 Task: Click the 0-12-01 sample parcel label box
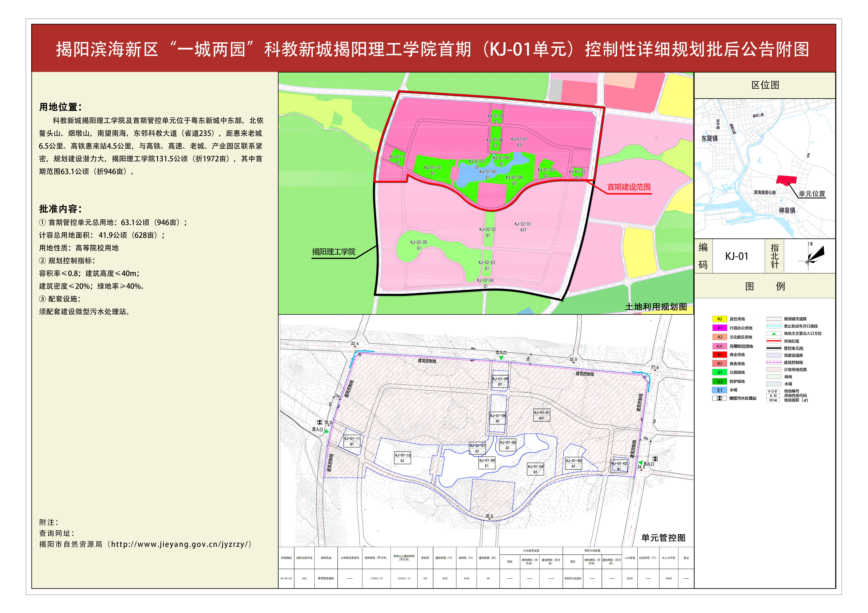773,395
